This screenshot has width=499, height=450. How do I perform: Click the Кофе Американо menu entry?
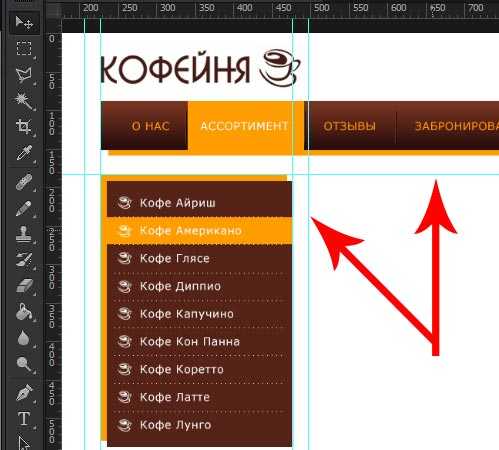pos(199,231)
